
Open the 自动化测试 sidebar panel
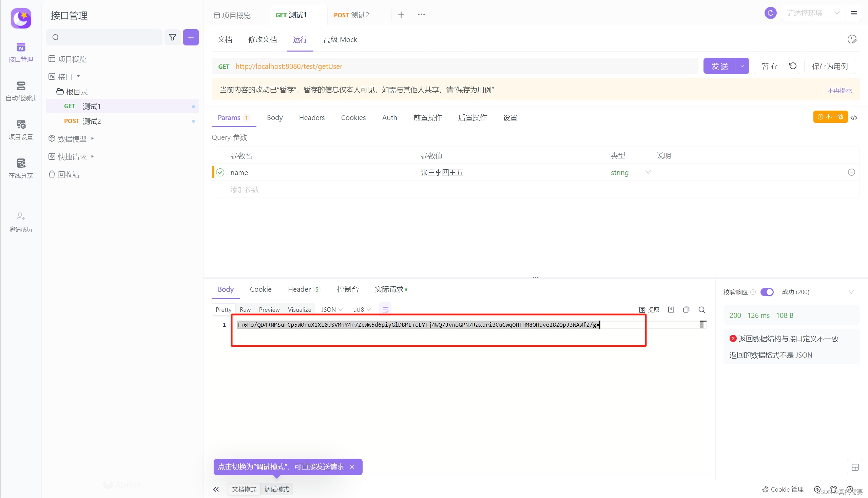(x=20, y=91)
